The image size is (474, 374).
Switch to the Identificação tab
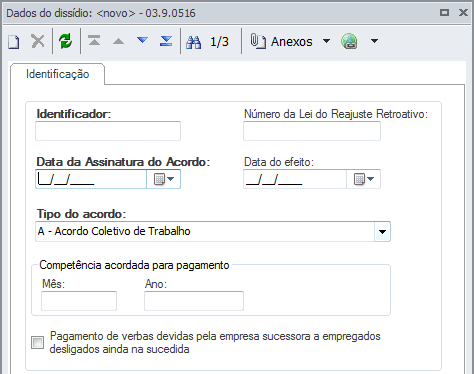[x=58, y=74]
